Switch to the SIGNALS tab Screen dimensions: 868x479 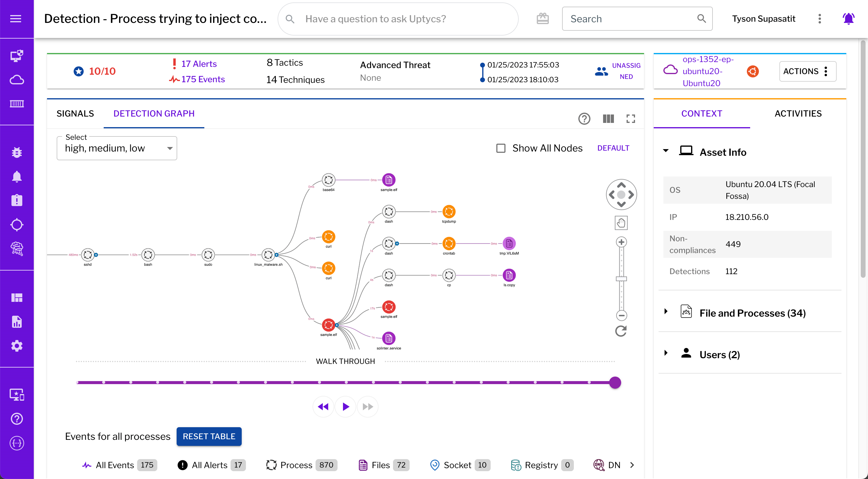click(75, 114)
